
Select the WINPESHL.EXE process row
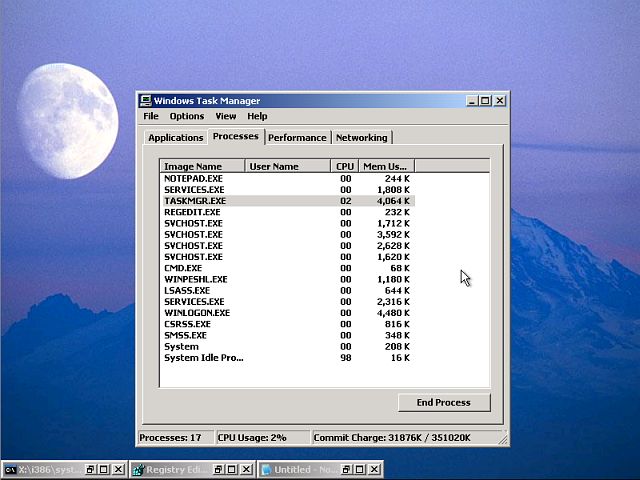click(288, 280)
